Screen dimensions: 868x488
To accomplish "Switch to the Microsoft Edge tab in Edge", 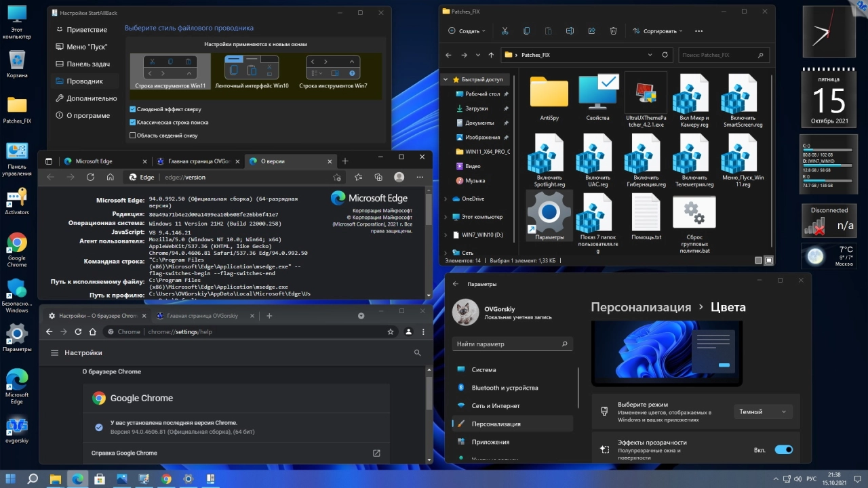I will [x=104, y=161].
